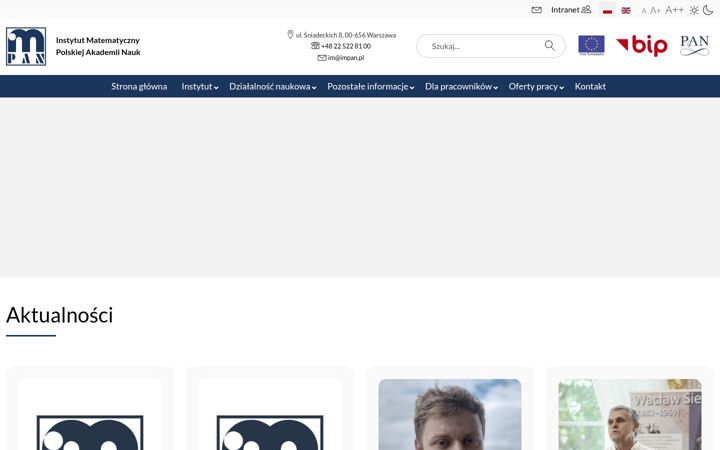Increase font size with A+
Image resolution: width=720 pixels, height=450 pixels.
tap(655, 10)
